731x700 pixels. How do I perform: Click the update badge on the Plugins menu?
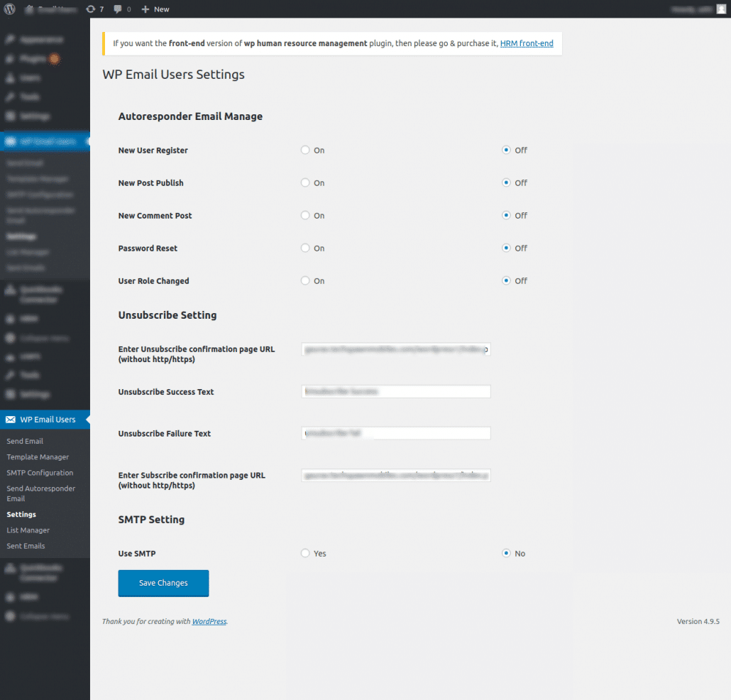[55, 59]
